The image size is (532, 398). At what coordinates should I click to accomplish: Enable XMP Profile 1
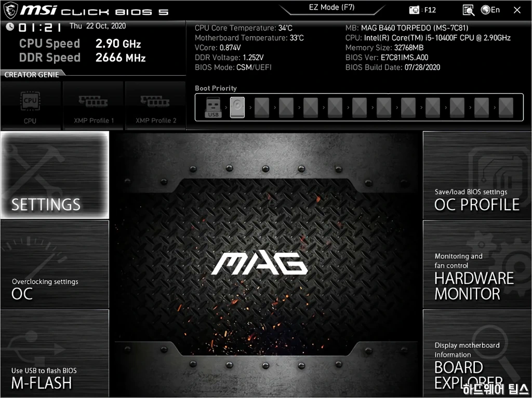pyautogui.click(x=93, y=106)
